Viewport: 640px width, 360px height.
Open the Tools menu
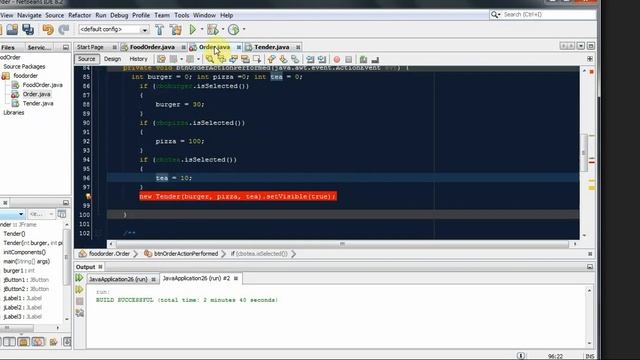(x=182, y=15)
